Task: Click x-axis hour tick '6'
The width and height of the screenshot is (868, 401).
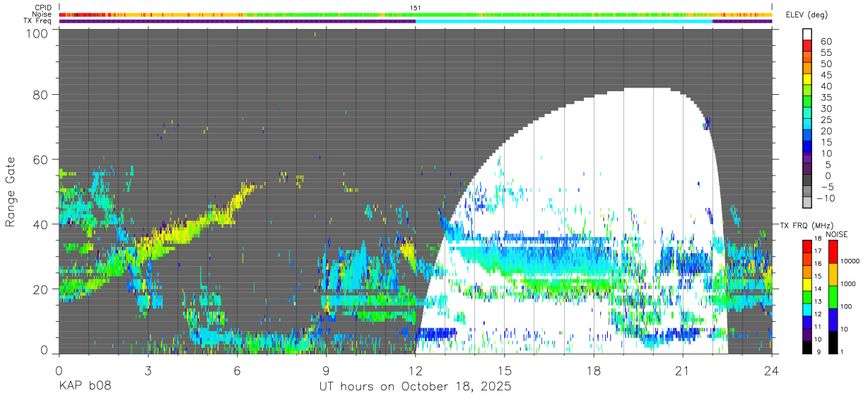Action: click(x=237, y=370)
